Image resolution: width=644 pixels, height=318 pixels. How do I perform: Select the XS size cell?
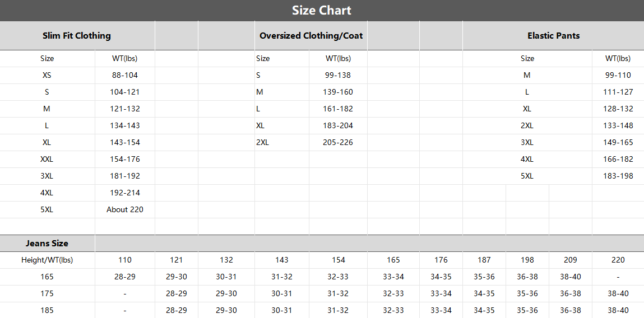pos(47,75)
